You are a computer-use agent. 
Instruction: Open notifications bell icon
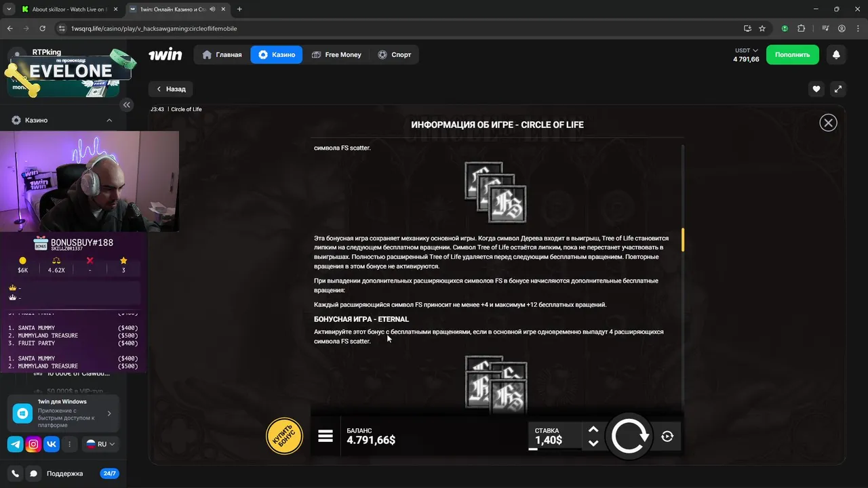click(x=836, y=55)
